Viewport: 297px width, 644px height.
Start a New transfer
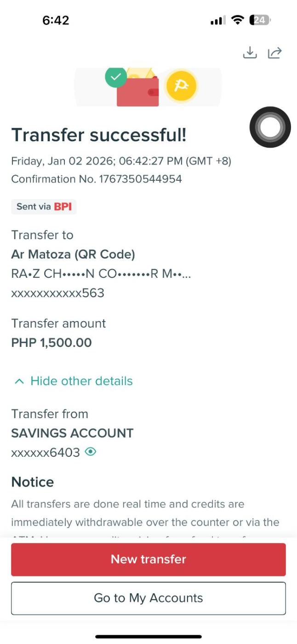point(148,559)
